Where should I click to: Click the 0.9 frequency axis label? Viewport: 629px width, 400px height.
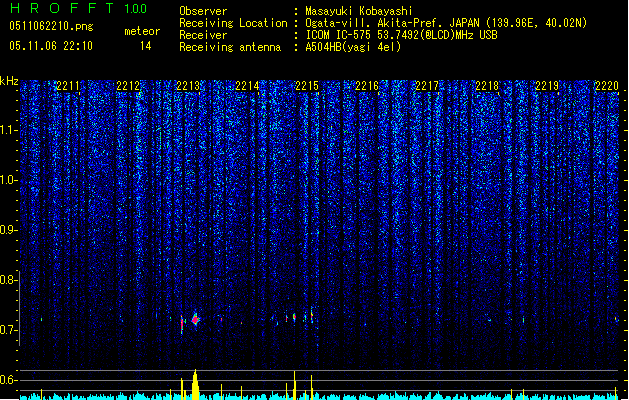pos(8,230)
